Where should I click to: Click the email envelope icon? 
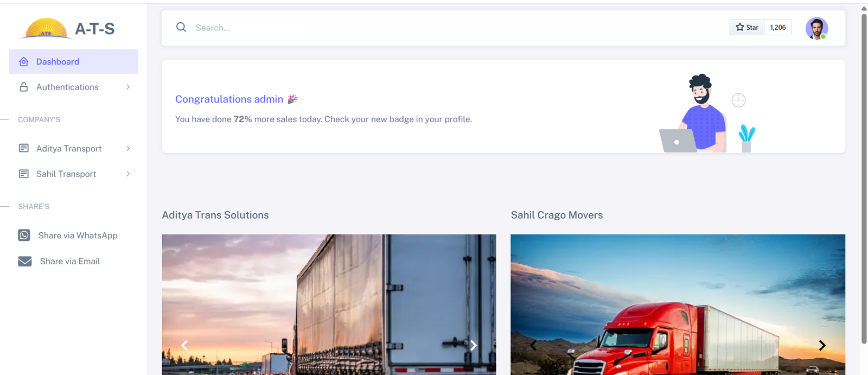point(25,262)
